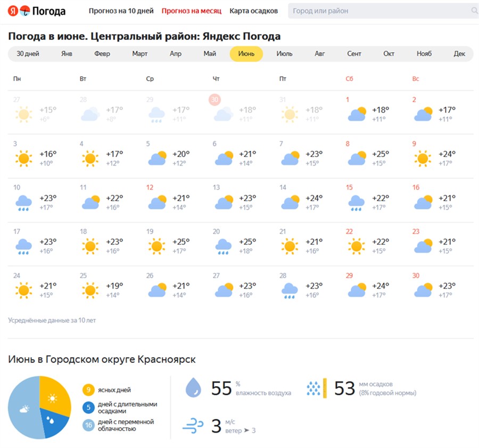Viewport: 479px width, 448px height.
Task: Click sun icon for June 3
Action: tap(23, 159)
